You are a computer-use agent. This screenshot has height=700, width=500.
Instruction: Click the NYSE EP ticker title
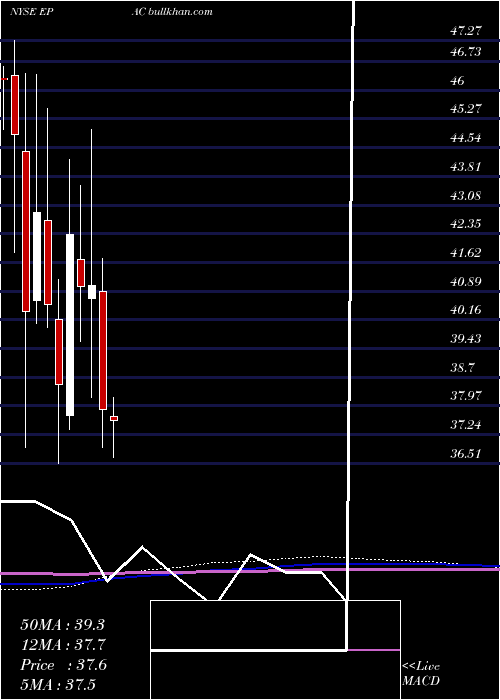point(32,12)
